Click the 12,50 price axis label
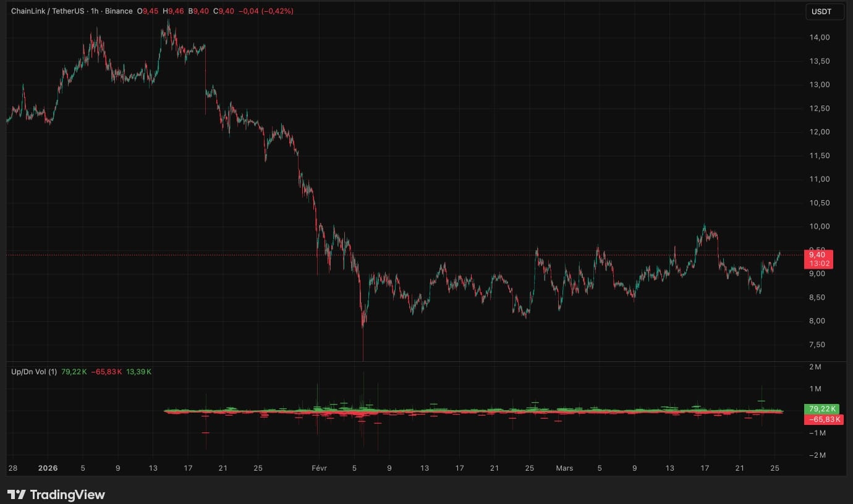Image resolution: width=853 pixels, height=504 pixels. 819,109
